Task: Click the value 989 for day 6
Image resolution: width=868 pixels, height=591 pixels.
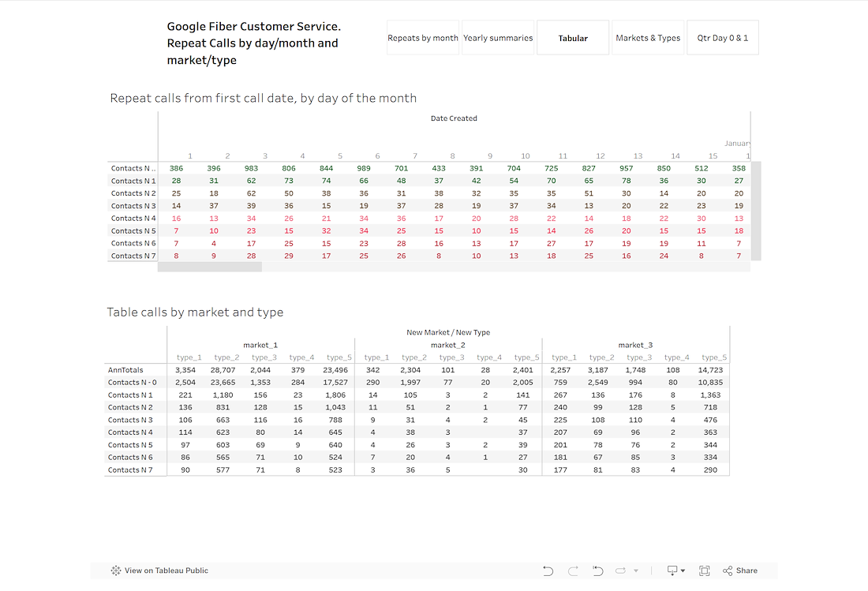Action: click(364, 168)
